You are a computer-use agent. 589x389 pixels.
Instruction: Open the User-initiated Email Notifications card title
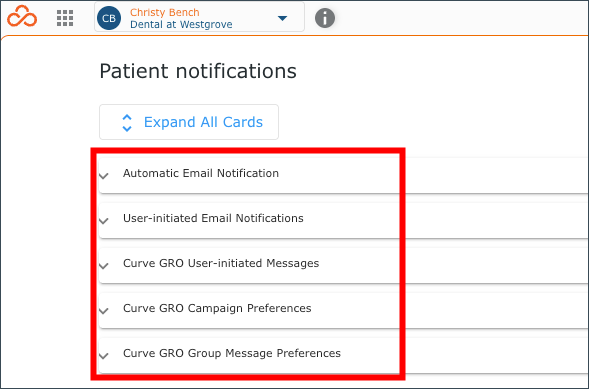pyautogui.click(x=213, y=218)
